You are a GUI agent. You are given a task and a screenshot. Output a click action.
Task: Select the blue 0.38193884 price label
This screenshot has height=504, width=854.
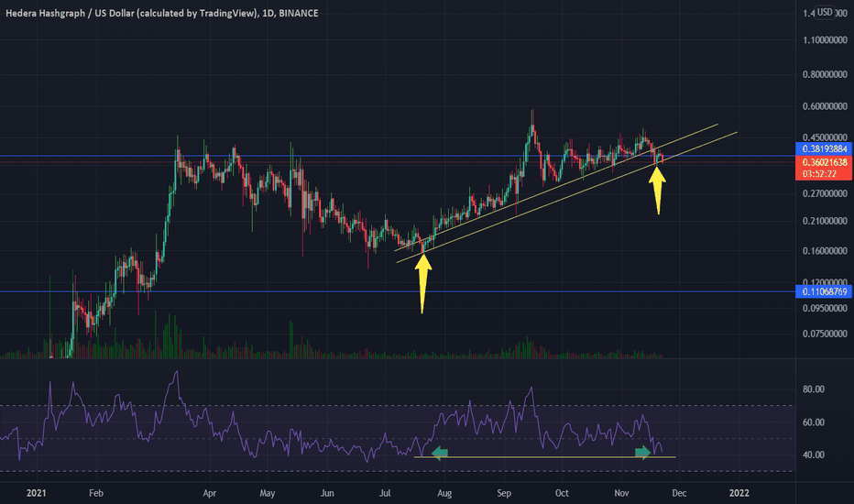(824, 148)
